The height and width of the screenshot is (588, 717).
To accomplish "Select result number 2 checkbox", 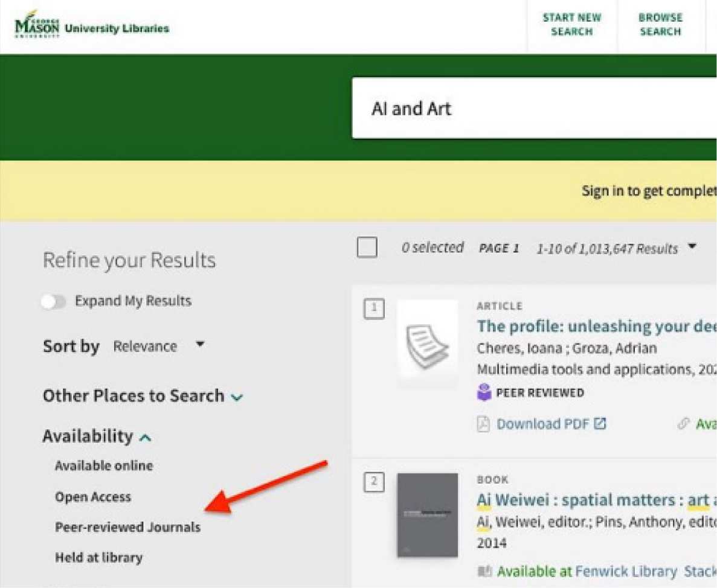I will tap(374, 482).
